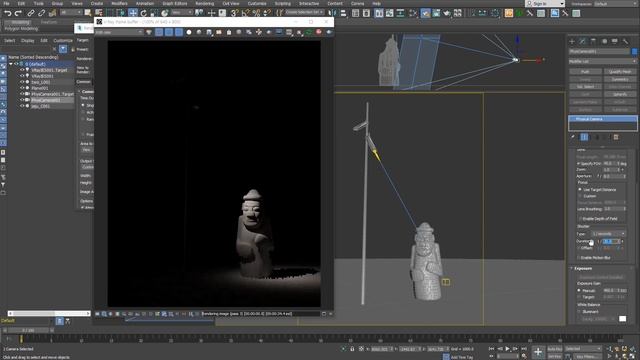
Task: Open the Scripting menu
Action: 282,3
